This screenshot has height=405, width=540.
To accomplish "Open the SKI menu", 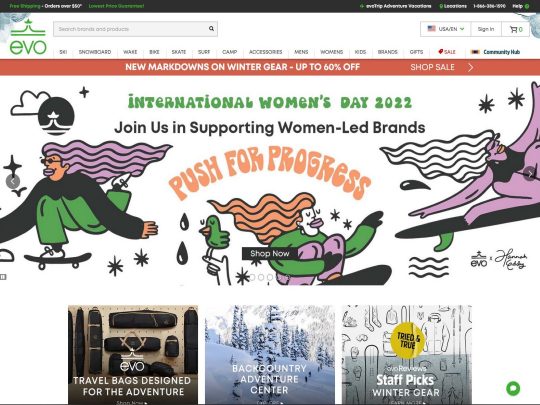I will click(63, 52).
